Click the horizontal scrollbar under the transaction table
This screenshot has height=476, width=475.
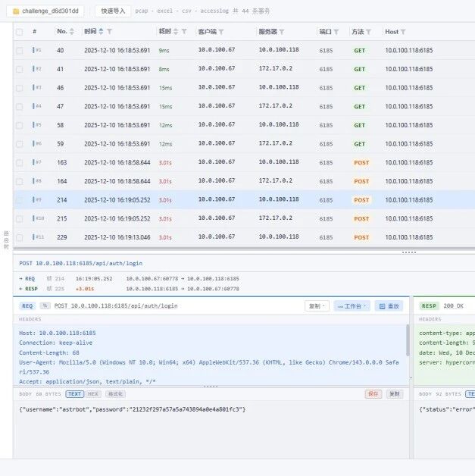[x=244, y=249]
